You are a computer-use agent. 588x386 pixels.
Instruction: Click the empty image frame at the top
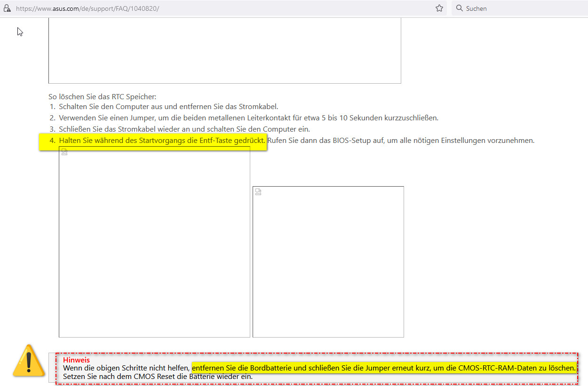coord(224,49)
